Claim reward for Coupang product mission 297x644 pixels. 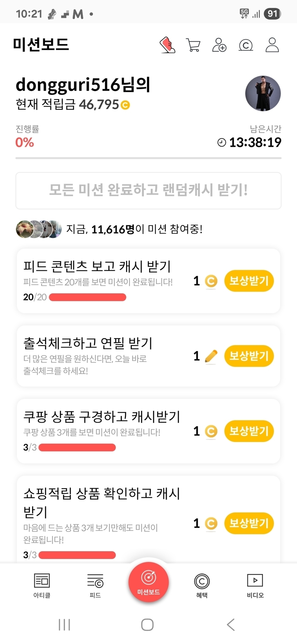pyautogui.click(x=249, y=431)
